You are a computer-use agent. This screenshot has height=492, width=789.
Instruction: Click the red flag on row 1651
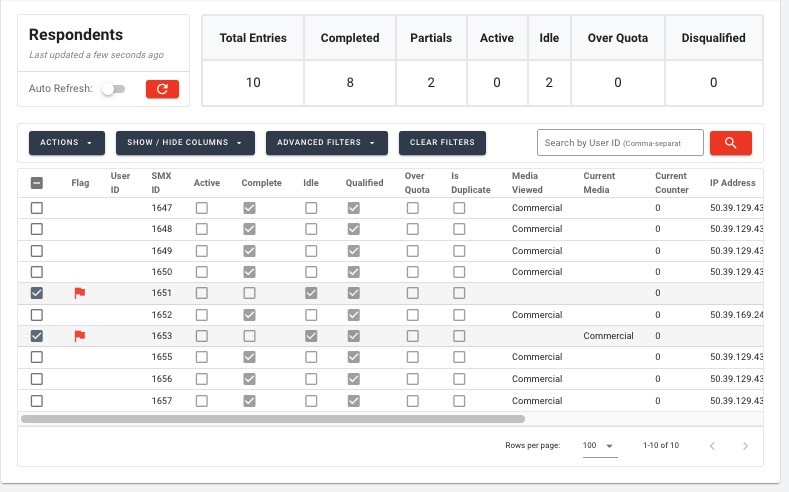pyautogui.click(x=80, y=293)
